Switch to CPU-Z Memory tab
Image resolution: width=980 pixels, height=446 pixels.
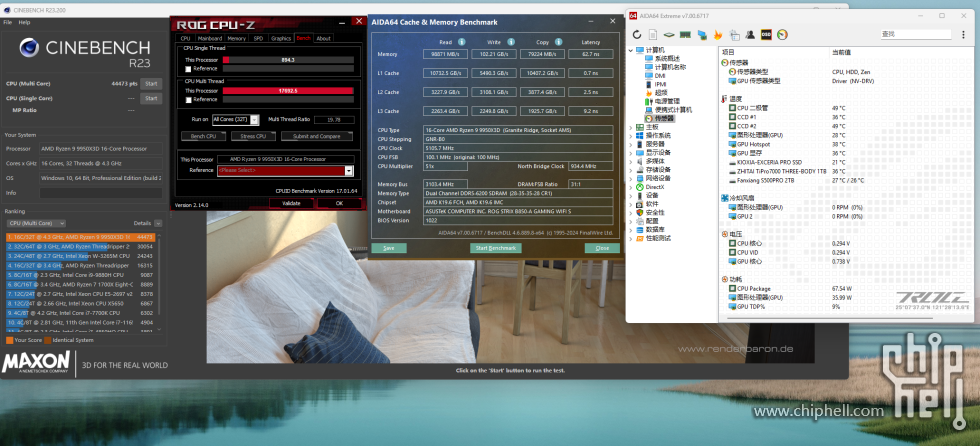click(x=236, y=38)
